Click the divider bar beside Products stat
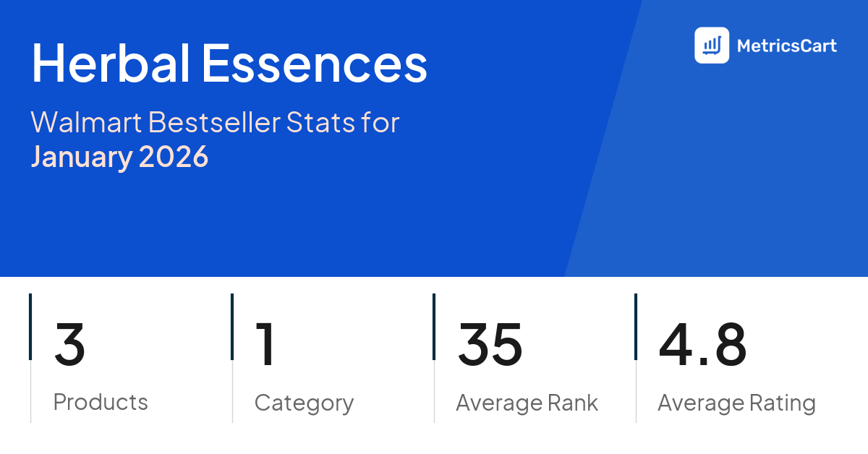868x454 pixels. (x=30, y=358)
